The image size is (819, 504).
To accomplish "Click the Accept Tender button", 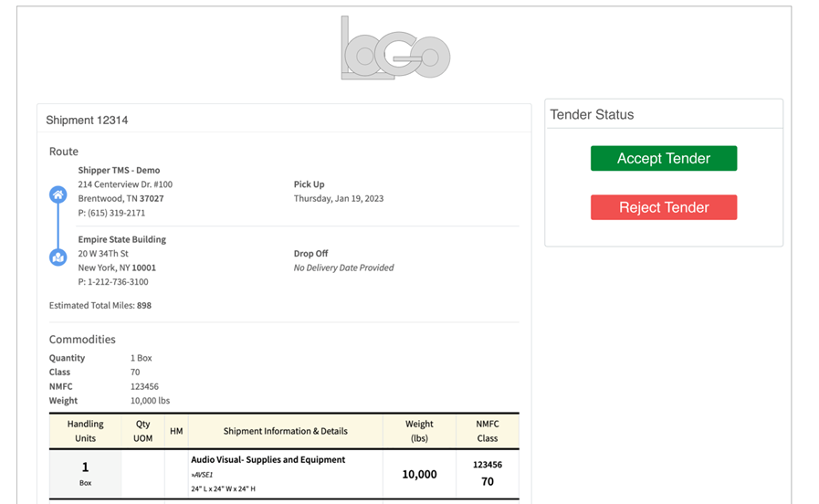I will (x=663, y=158).
